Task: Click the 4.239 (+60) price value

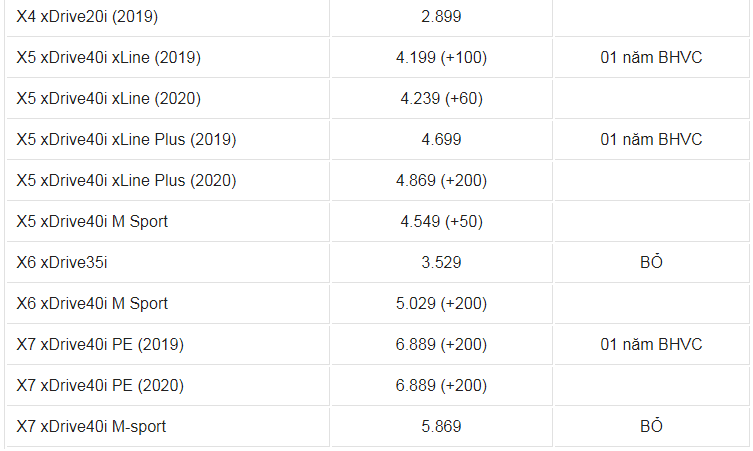Action: coord(441,98)
